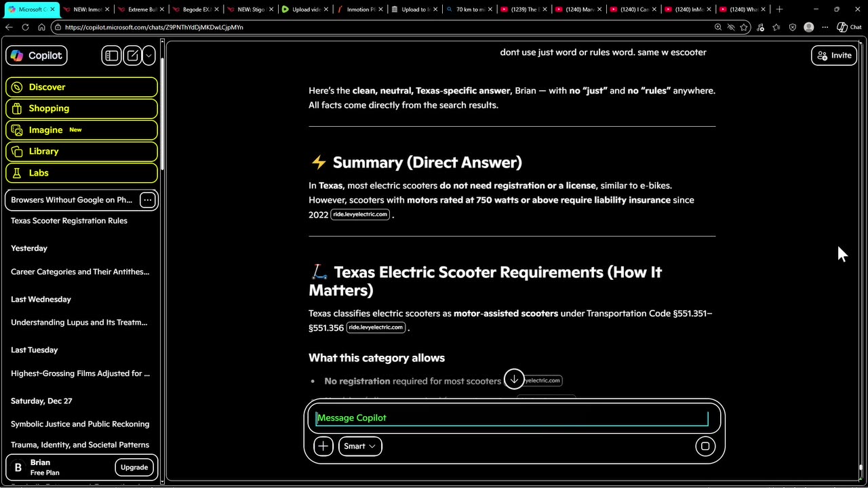Click the ride.levyelectric.com citation in the Summary
The width and height of the screenshot is (868, 488).
click(x=360, y=214)
